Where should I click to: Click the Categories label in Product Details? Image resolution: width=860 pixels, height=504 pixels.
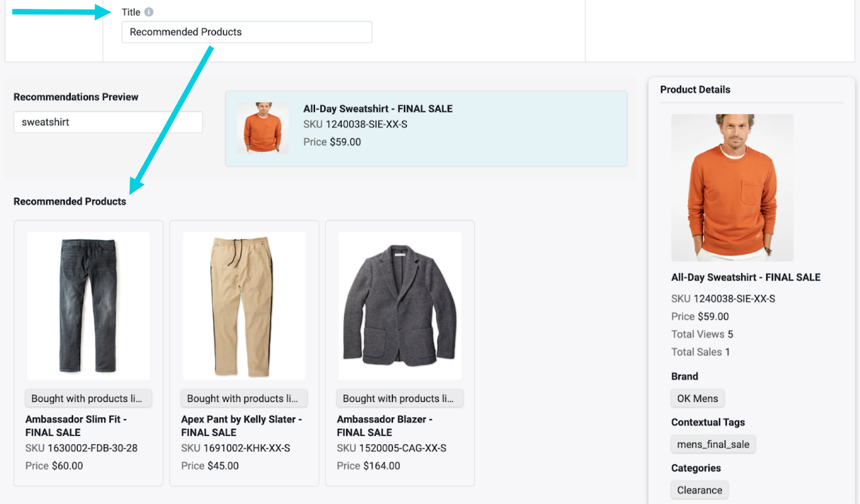coord(696,467)
